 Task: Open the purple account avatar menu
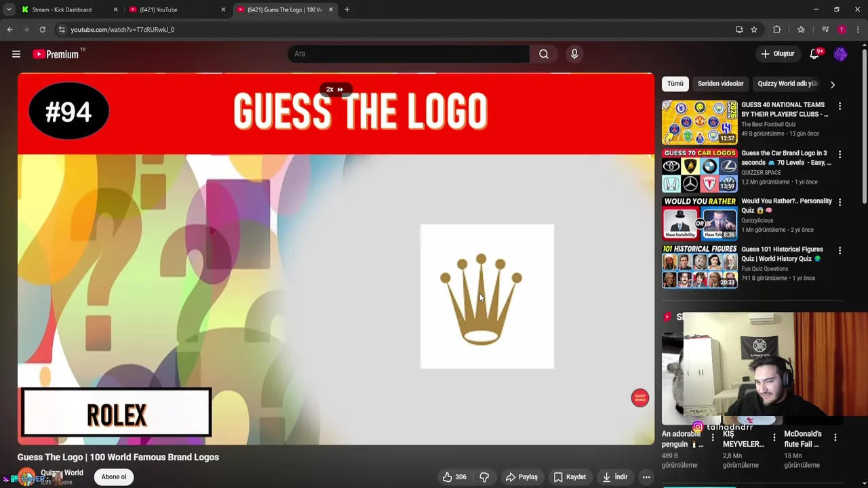coord(840,54)
